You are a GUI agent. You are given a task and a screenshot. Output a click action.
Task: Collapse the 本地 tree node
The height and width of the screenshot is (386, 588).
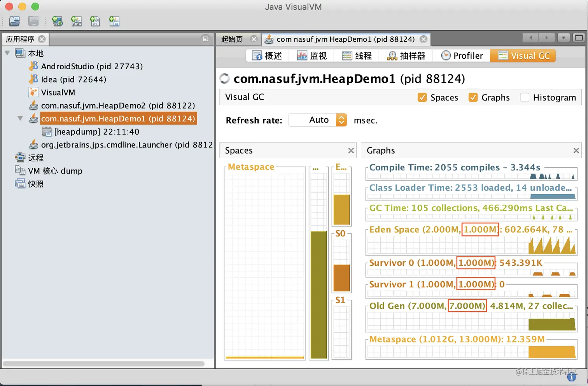click(x=7, y=53)
